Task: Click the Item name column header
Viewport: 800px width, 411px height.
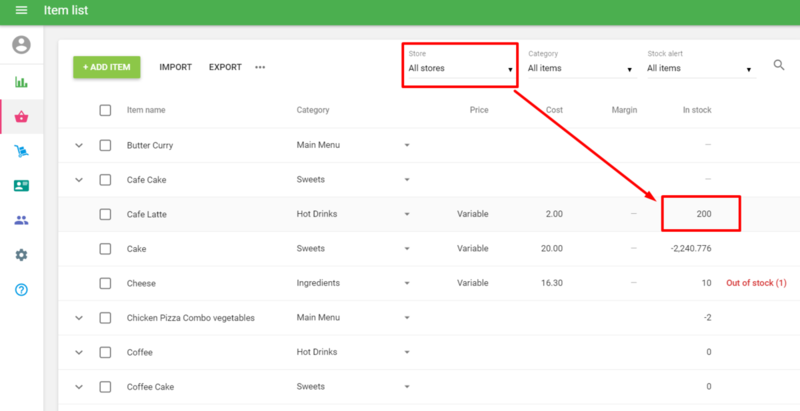Action: tap(146, 110)
